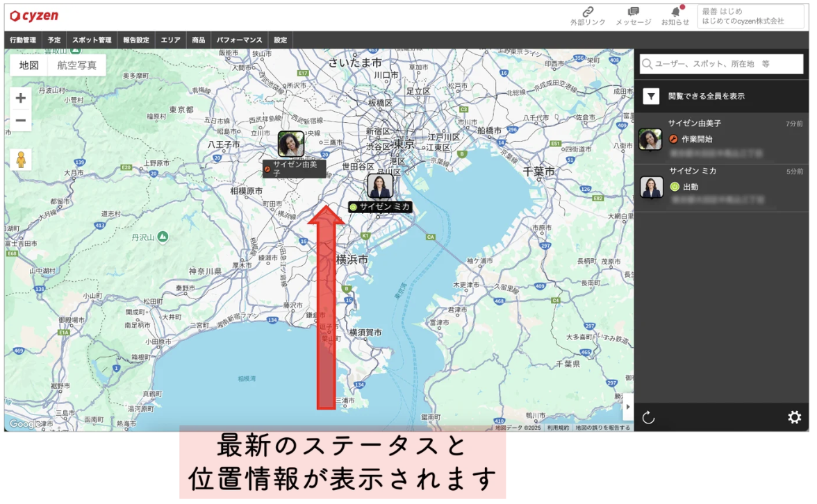Zoom out the map with minus button

coord(21,121)
